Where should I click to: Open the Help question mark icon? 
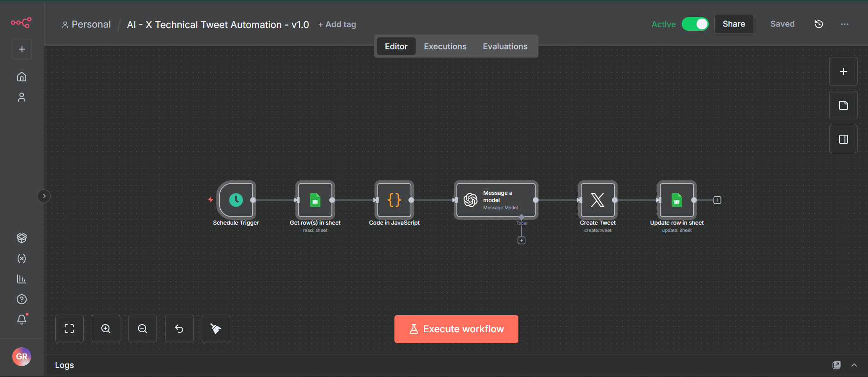coord(22,299)
